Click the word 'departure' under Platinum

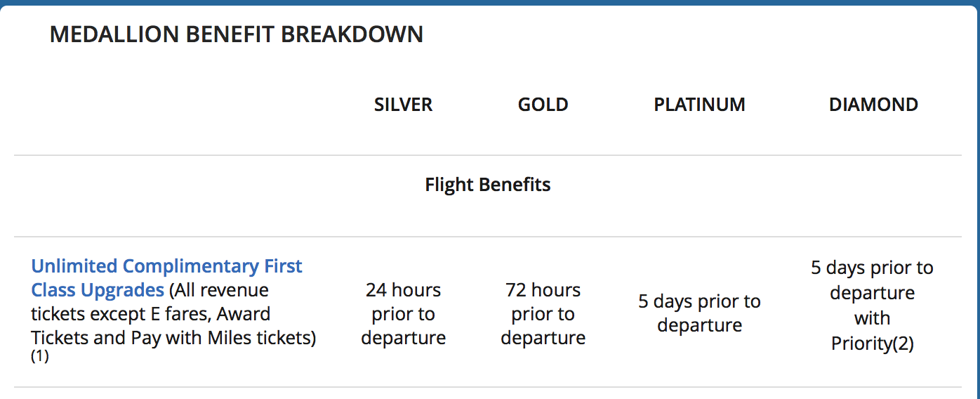tap(699, 326)
